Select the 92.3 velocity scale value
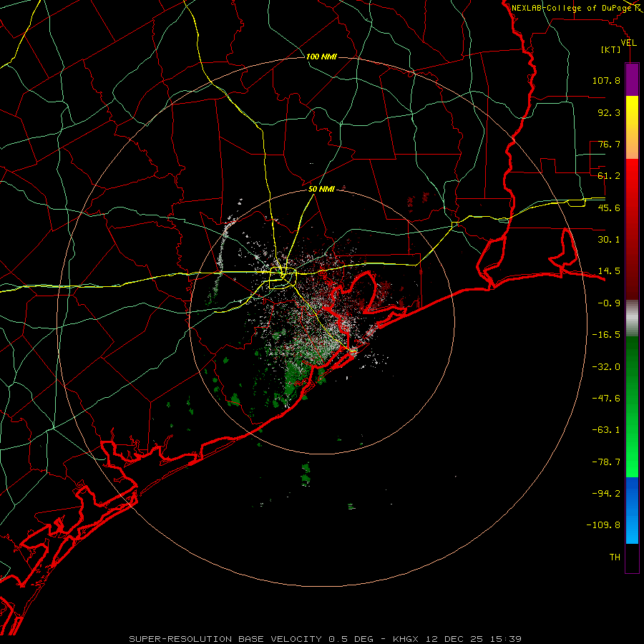 pyautogui.click(x=609, y=112)
